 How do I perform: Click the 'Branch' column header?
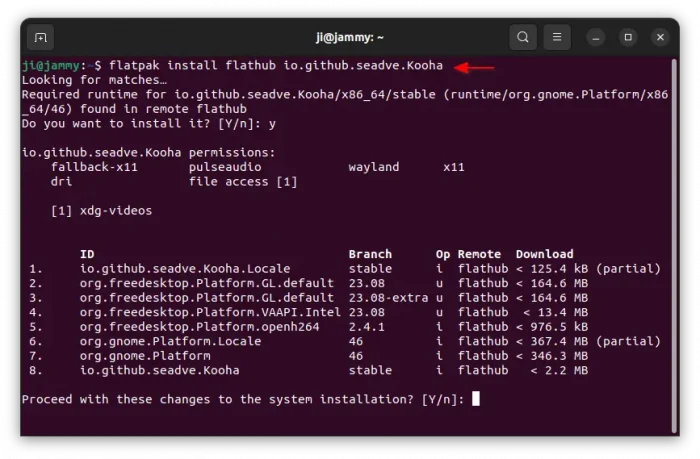(x=370, y=254)
